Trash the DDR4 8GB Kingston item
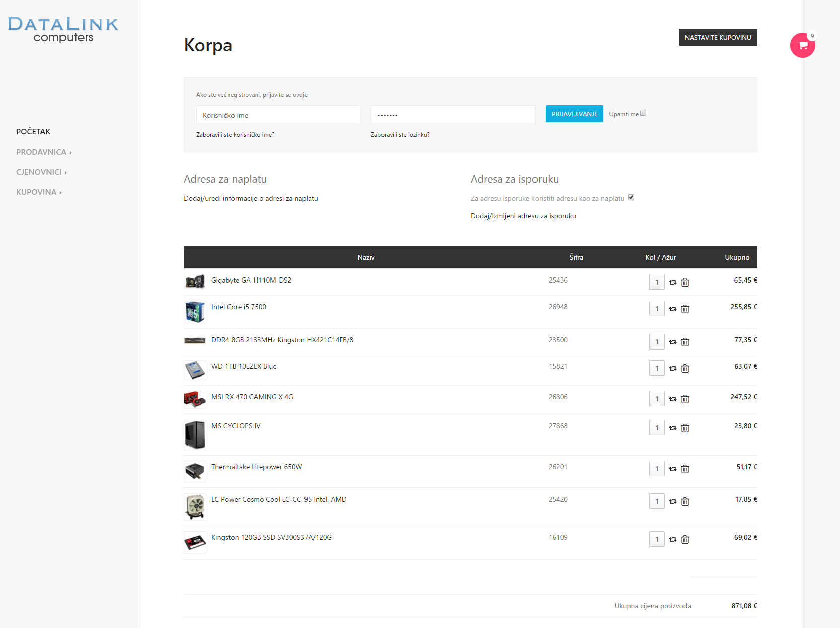The width and height of the screenshot is (840, 628). tap(685, 342)
